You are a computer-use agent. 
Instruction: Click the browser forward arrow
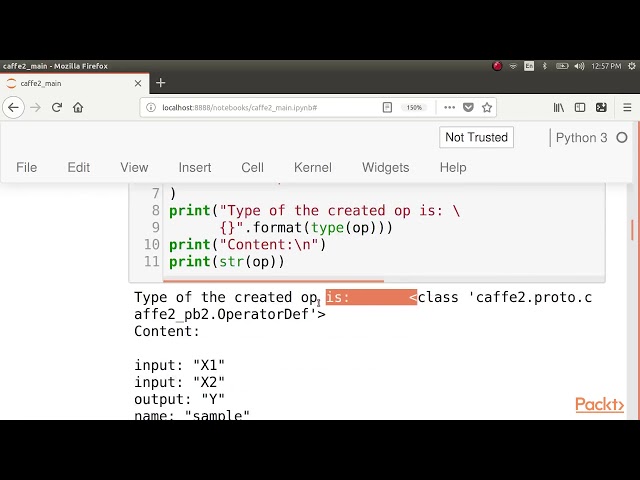[x=36, y=107]
